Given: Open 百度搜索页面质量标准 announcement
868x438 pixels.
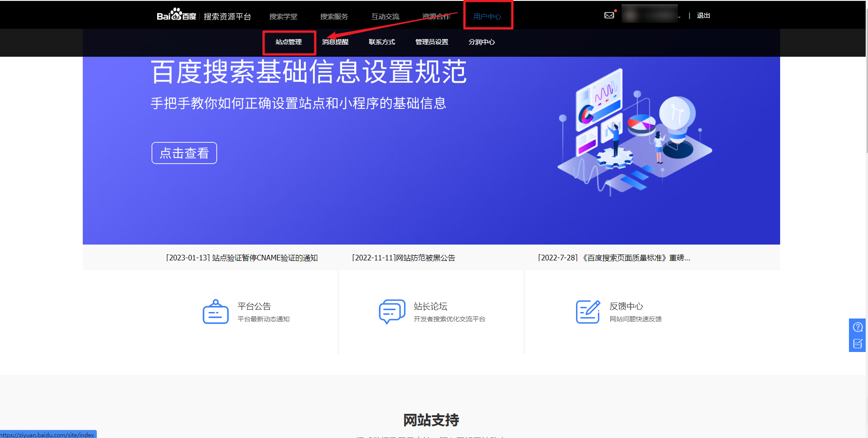Looking at the screenshot, I should 614,258.
